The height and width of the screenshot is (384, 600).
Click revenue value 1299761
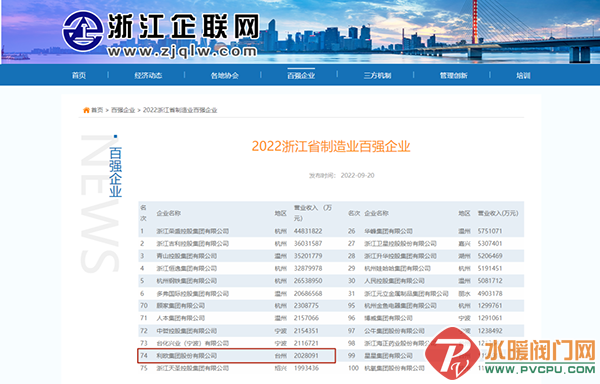[x=490, y=306]
